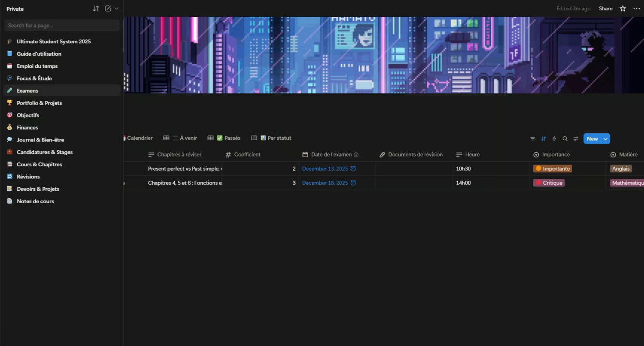Create a new page with compose icon
The width and height of the screenshot is (644, 346).
pyautogui.click(x=108, y=9)
